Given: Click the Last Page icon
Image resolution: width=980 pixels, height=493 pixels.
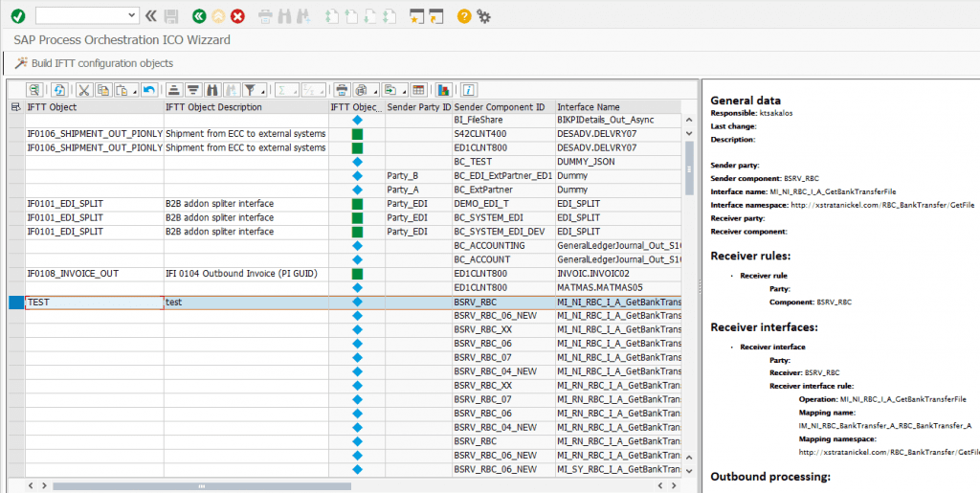Looking at the screenshot, I should click(x=390, y=16).
